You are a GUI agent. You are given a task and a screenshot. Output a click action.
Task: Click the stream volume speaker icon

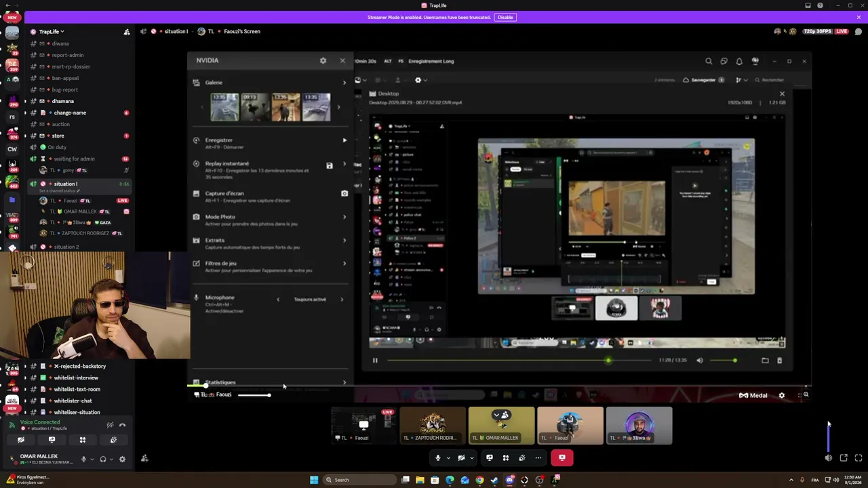[x=828, y=458]
